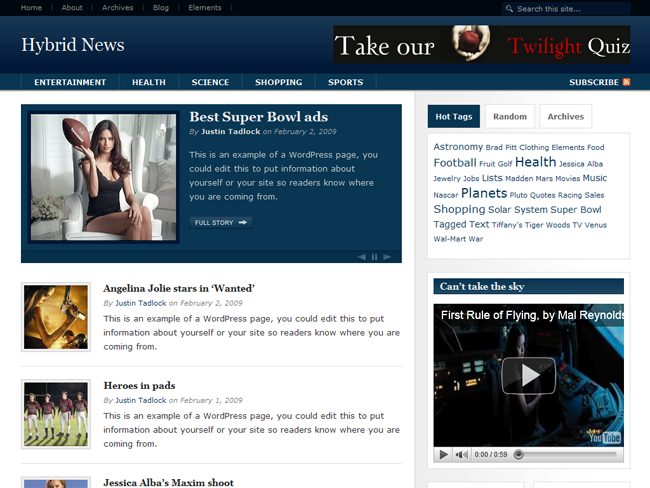Open the Entertainment category
The image size is (650, 488).
tap(70, 82)
